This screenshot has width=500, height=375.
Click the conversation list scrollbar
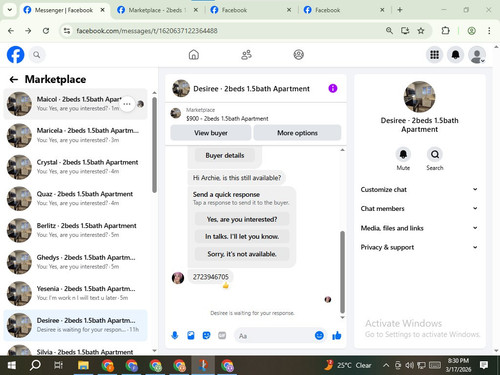tap(154, 145)
